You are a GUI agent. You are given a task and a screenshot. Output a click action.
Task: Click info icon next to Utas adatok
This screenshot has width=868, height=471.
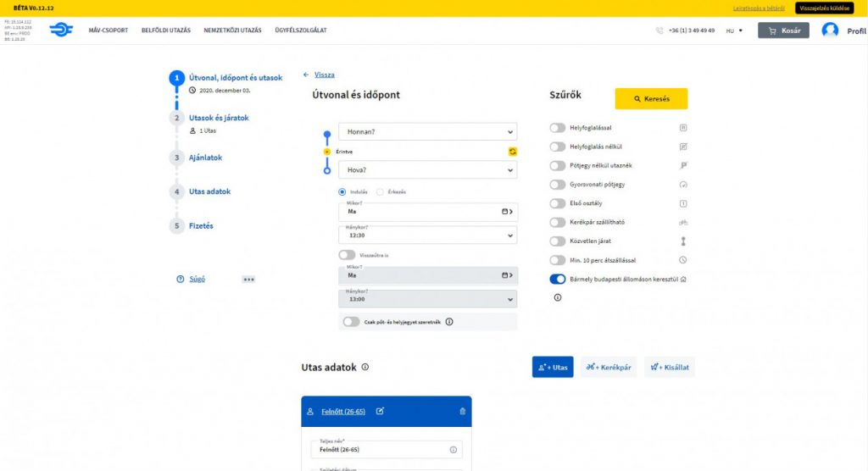click(x=364, y=368)
